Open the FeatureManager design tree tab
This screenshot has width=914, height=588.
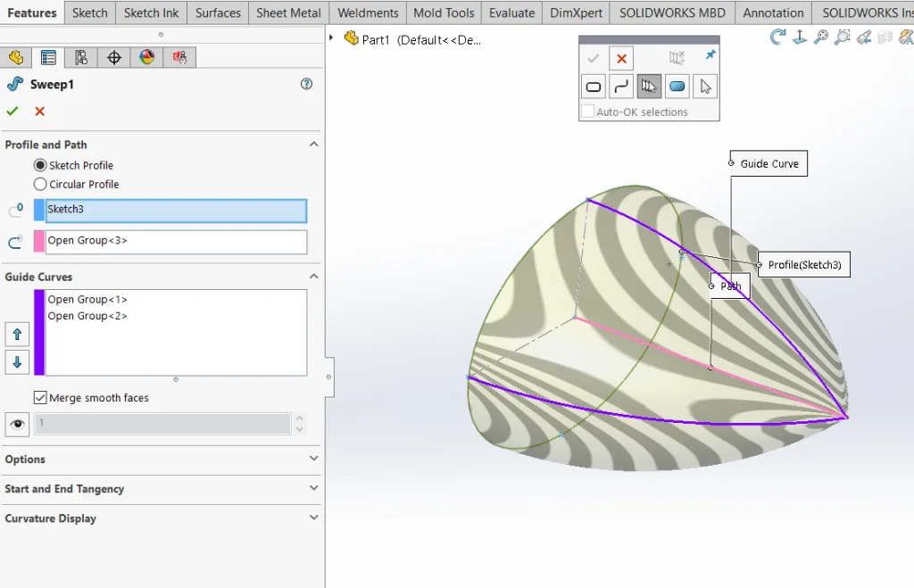16,57
